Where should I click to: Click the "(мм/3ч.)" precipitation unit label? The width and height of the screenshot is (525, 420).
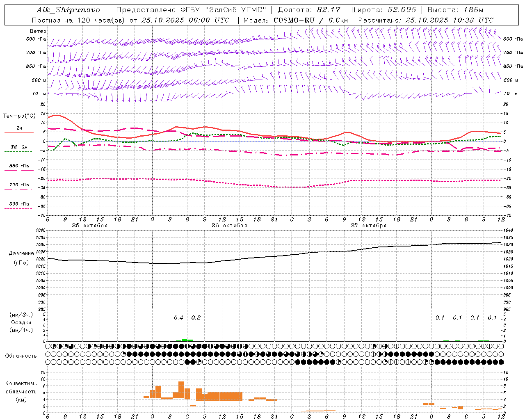[x=21, y=315]
